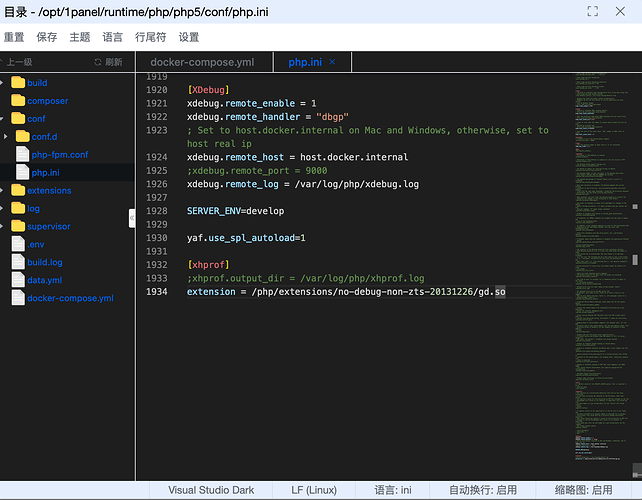Click the xdebug.remote_handler line
The width and height of the screenshot is (642, 500).
click(x=268, y=117)
